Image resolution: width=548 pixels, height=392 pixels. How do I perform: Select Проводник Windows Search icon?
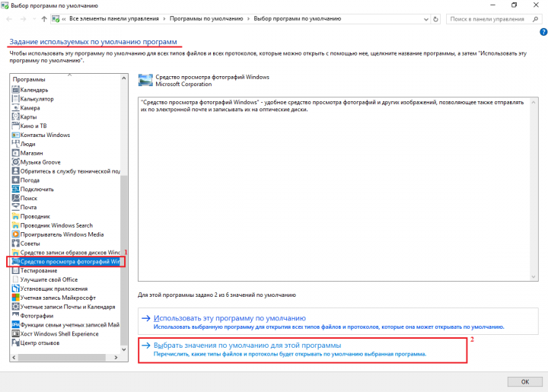[x=15, y=225]
